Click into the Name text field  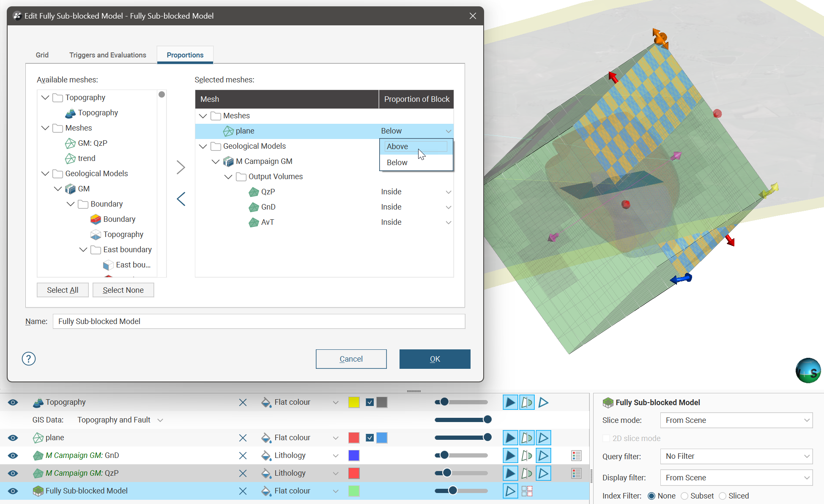click(x=258, y=321)
